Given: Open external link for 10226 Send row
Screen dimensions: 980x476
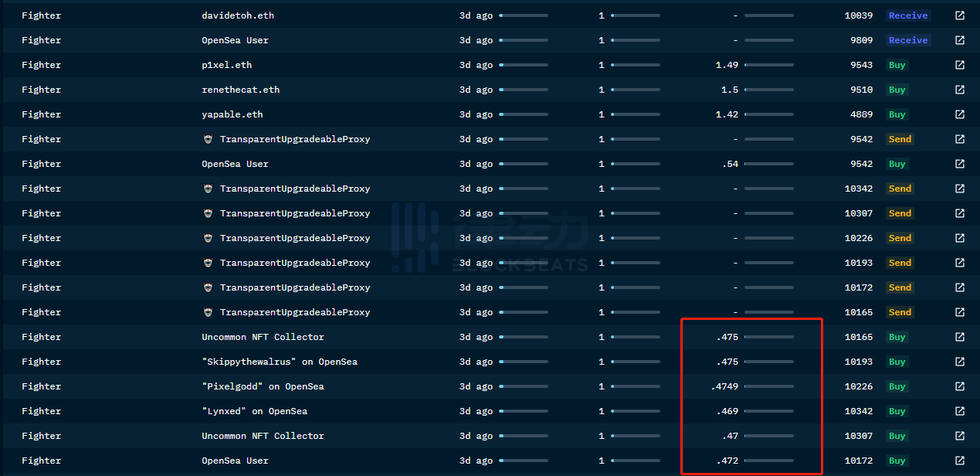Looking at the screenshot, I should (960, 238).
